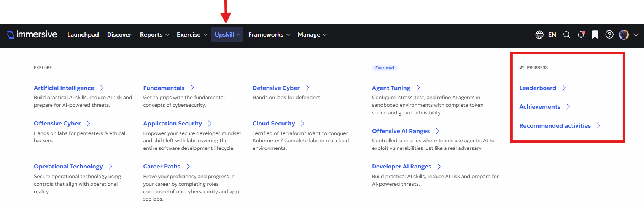The height and width of the screenshot is (207, 644).
Task: Open the bookmarks icon in header
Action: (595, 35)
